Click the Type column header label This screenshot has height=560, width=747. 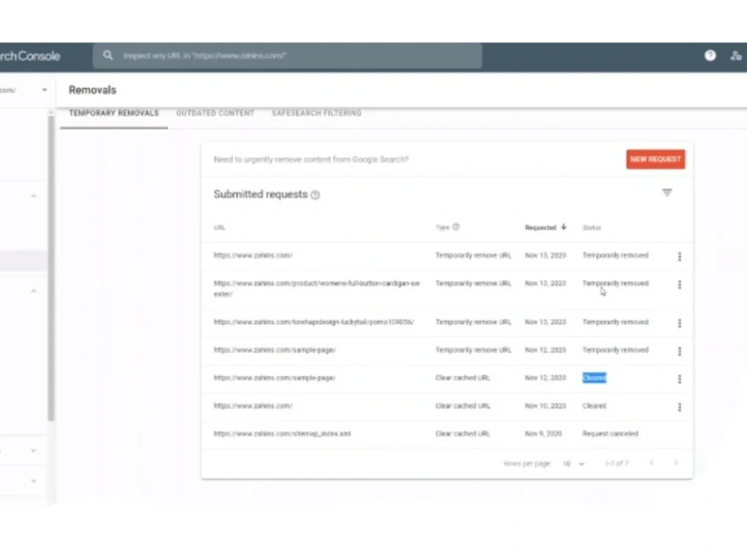pyautogui.click(x=442, y=228)
